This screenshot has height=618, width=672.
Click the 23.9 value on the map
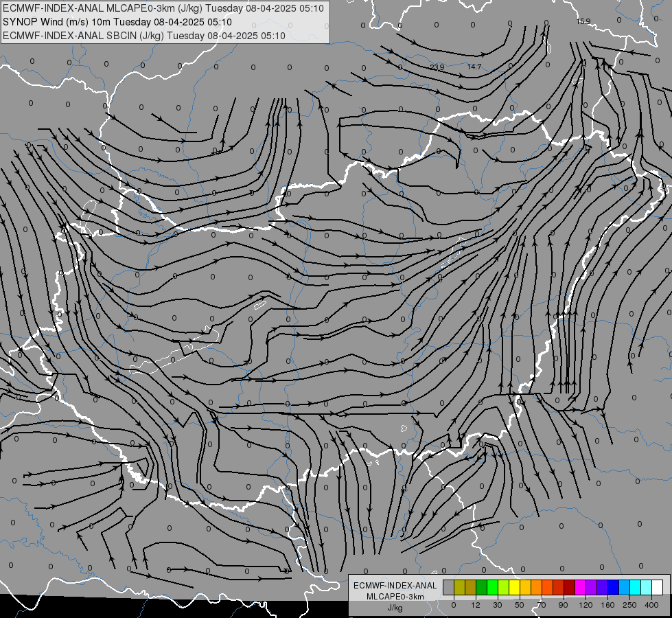[437, 67]
